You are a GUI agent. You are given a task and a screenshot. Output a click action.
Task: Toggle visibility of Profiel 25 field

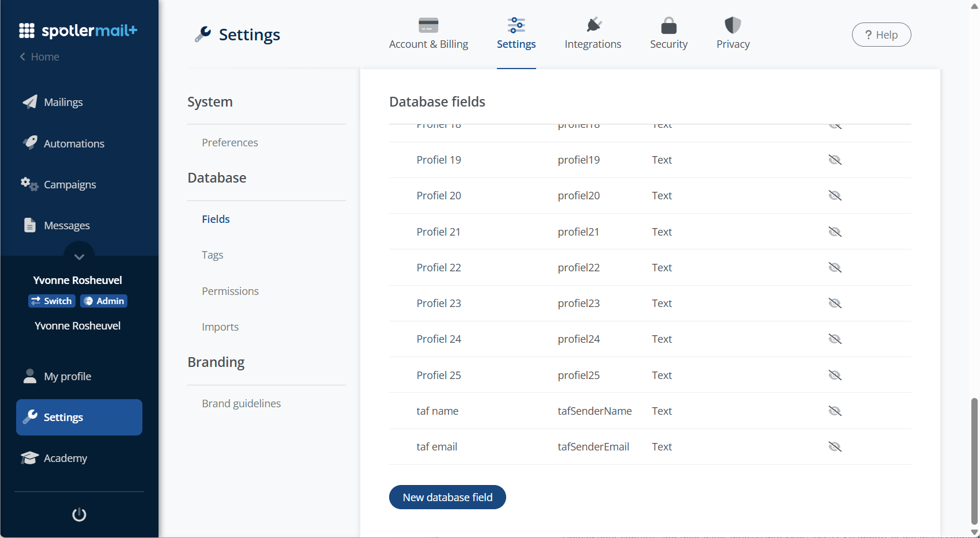pyautogui.click(x=835, y=375)
